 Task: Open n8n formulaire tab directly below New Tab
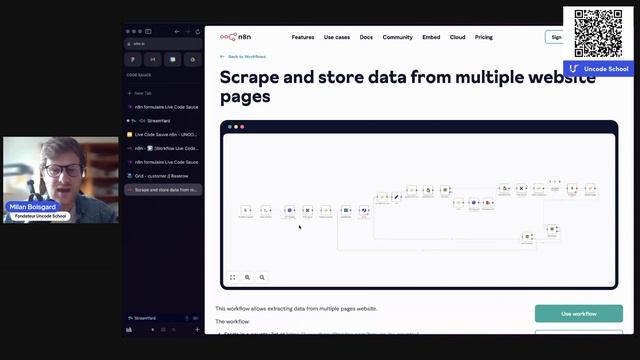pyautogui.click(x=163, y=107)
